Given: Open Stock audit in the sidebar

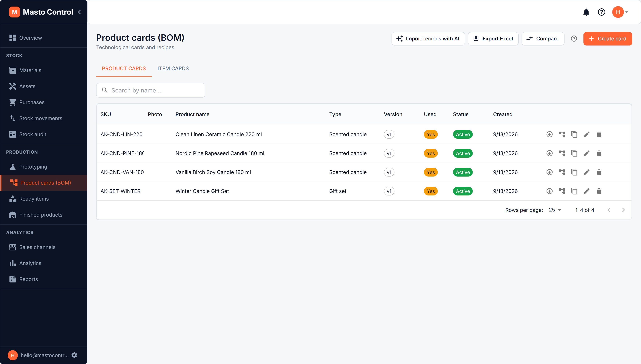Looking at the screenshot, I should click(44, 134).
